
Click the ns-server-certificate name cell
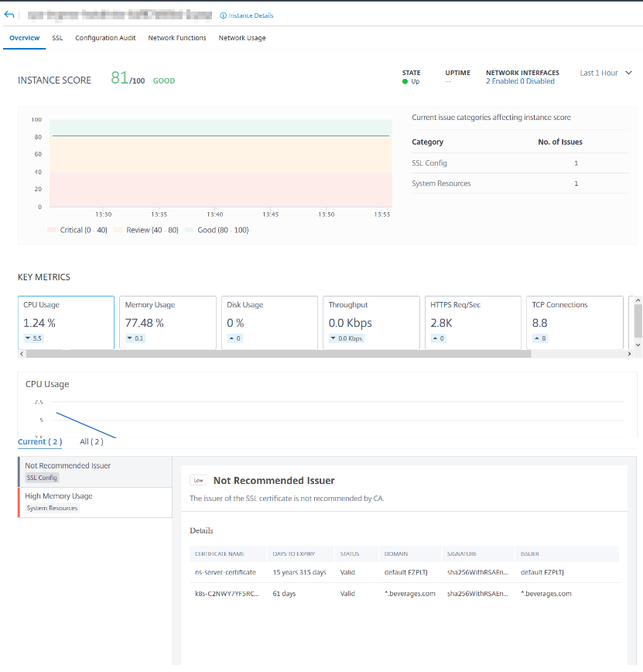pyautogui.click(x=225, y=572)
